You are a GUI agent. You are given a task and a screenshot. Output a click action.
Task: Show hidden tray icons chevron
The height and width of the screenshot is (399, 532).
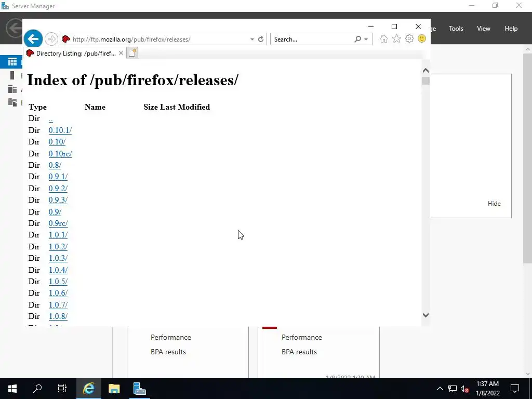click(x=440, y=389)
